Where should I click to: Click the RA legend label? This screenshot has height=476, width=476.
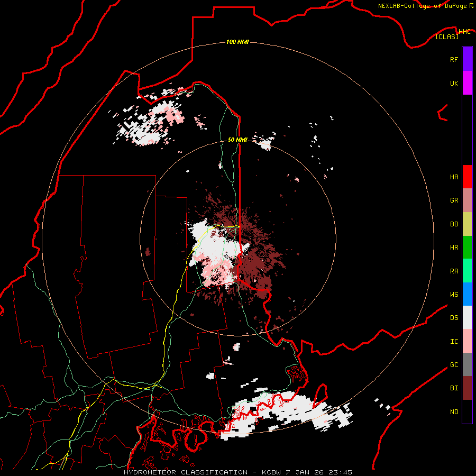click(454, 271)
